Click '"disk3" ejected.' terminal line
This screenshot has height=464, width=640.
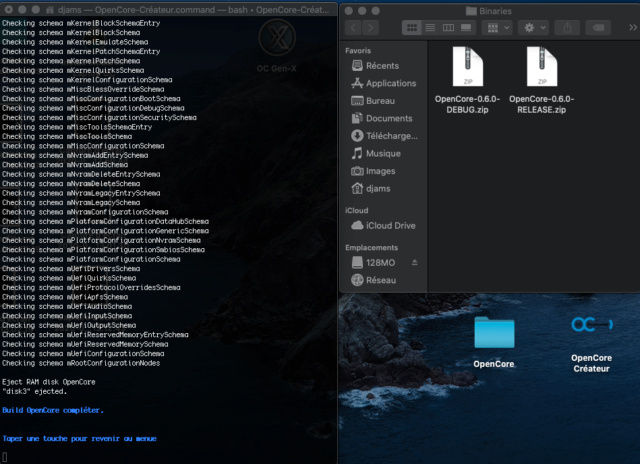pyautogui.click(x=34, y=391)
